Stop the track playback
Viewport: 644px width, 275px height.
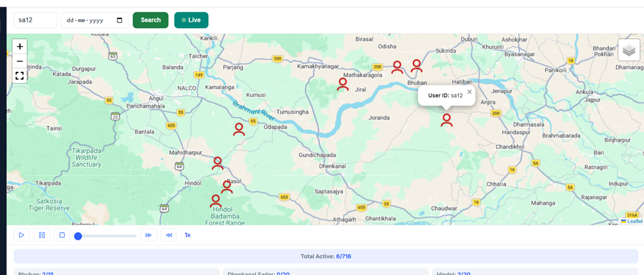pos(62,235)
